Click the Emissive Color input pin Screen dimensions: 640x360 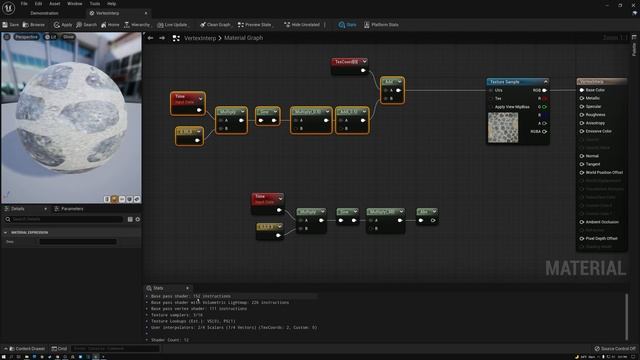click(582, 131)
